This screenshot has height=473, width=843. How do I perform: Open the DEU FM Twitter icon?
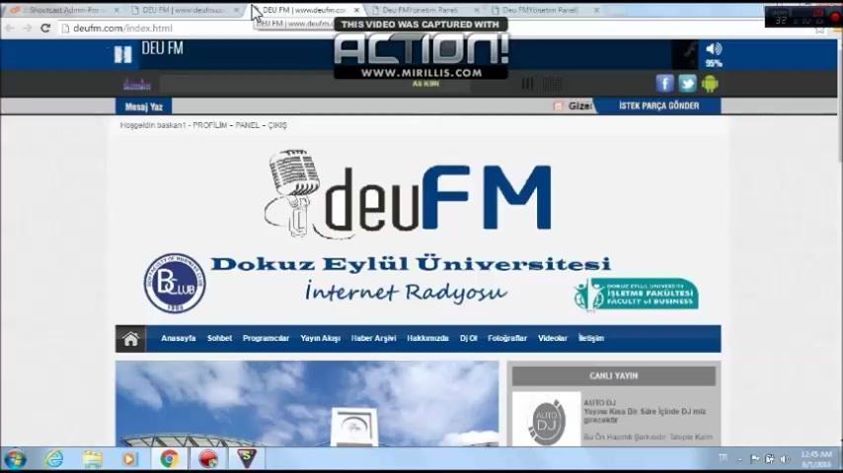pyautogui.click(x=687, y=83)
